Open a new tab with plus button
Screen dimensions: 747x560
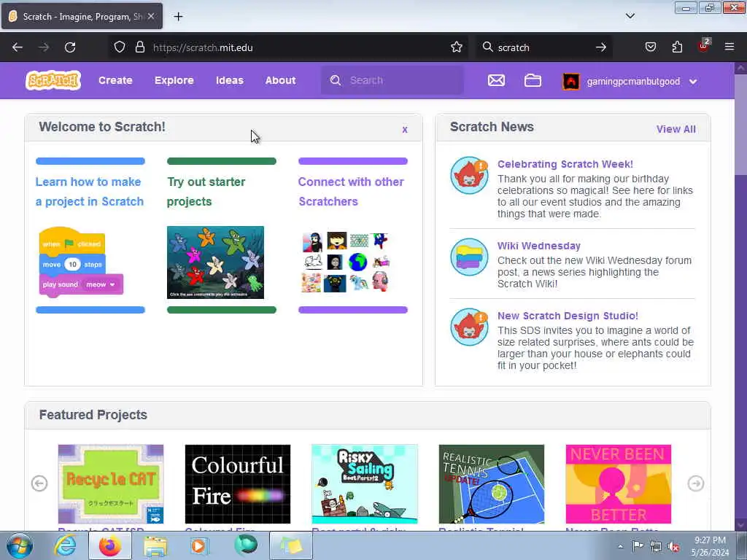pyautogui.click(x=178, y=17)
